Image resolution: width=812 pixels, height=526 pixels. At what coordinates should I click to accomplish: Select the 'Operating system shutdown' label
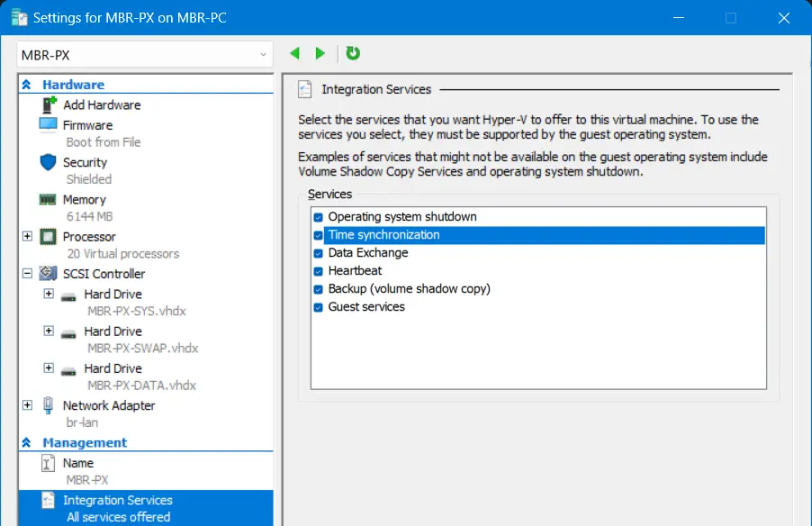click(x=402, y=217)
